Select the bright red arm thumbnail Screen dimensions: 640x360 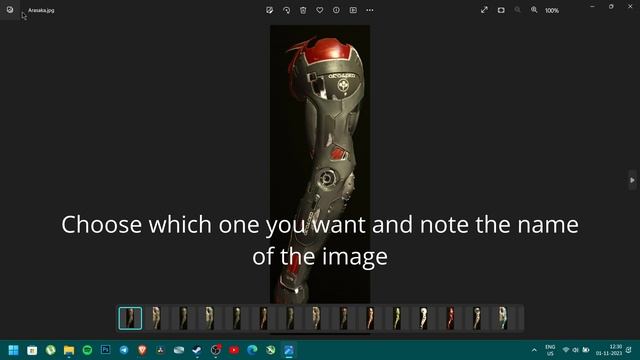450,318
